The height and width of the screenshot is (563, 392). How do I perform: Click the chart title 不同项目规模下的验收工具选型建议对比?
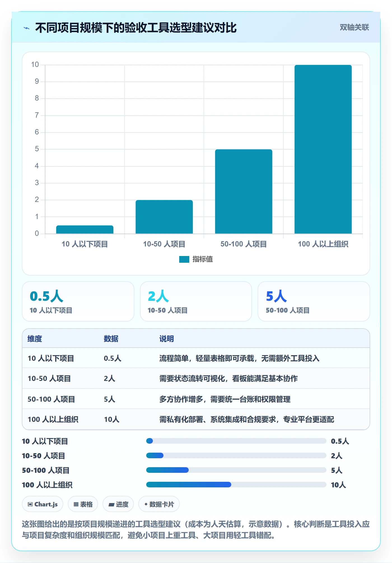point(136,28)
